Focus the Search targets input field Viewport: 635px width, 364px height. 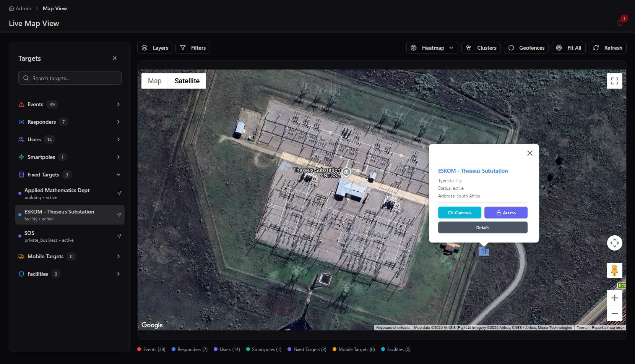click(x=70, y=78)
